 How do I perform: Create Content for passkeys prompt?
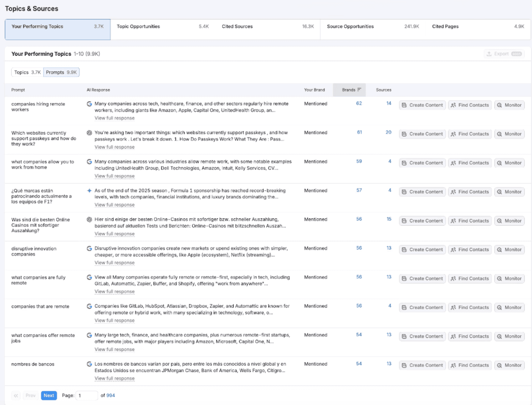point(422,134)
